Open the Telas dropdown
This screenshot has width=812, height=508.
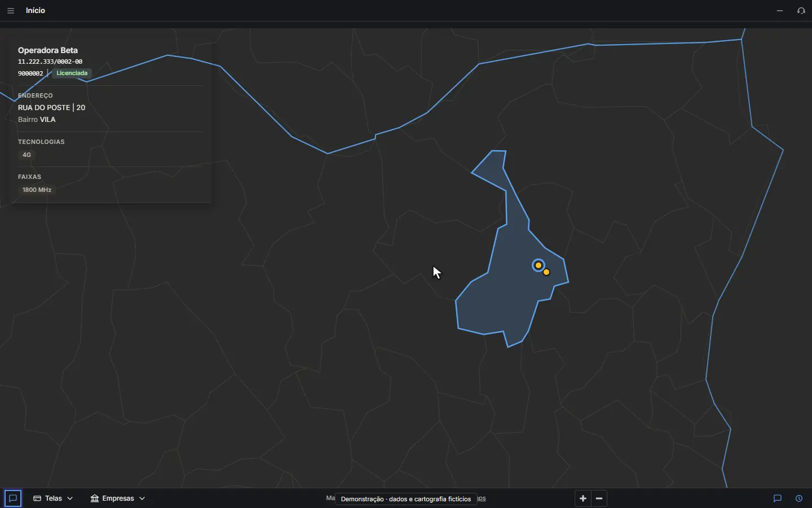pyautogui.click(x=53, y=498)
